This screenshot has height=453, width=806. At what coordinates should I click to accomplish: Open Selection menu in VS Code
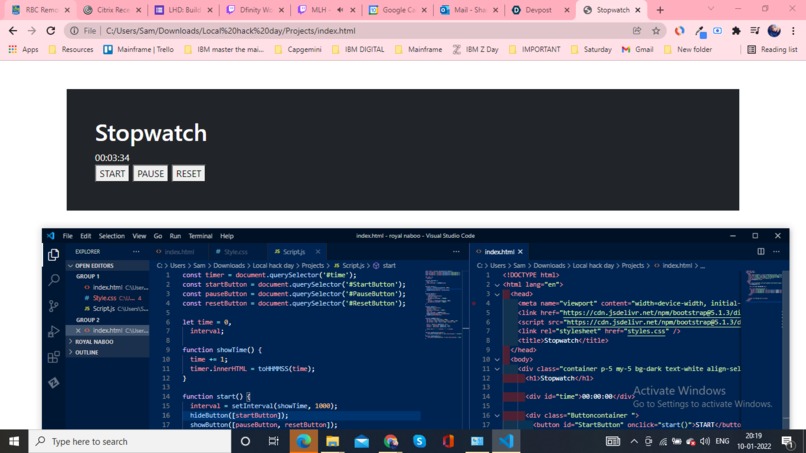pos(112,236)
